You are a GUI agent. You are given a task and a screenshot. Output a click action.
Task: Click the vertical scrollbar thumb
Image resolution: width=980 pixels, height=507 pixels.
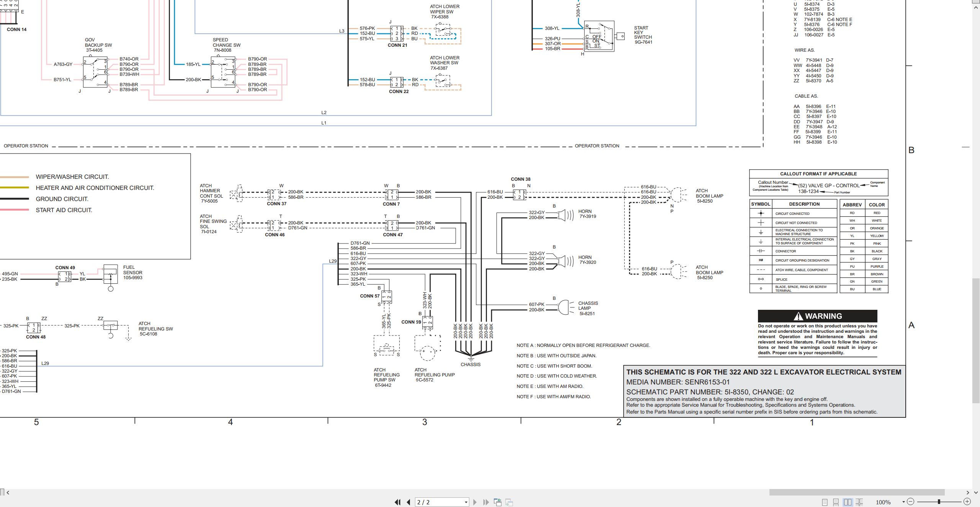click(976, 341)
